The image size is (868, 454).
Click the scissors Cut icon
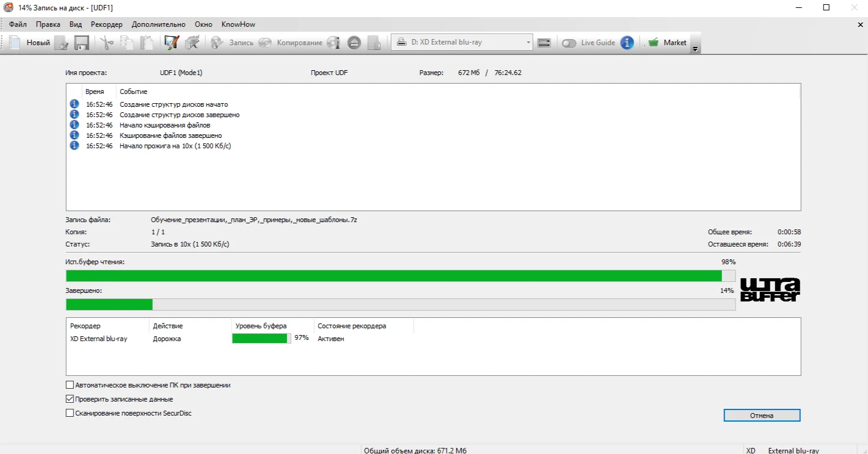pos(107,43)
